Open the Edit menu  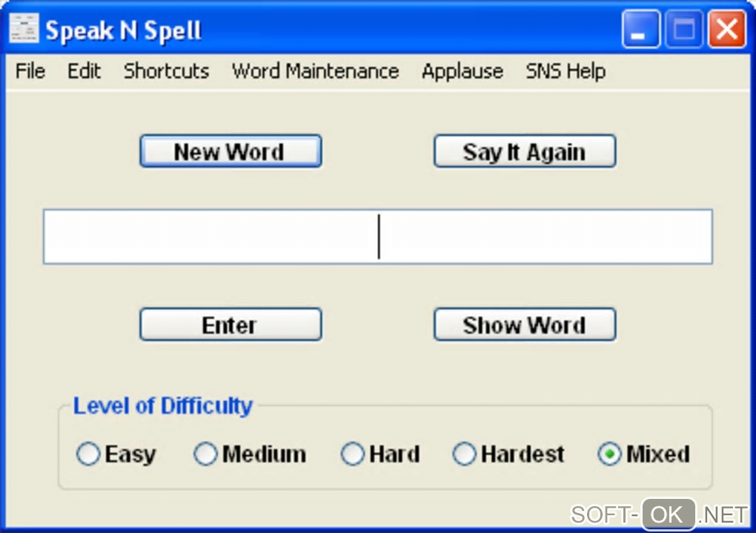[84, 71]
